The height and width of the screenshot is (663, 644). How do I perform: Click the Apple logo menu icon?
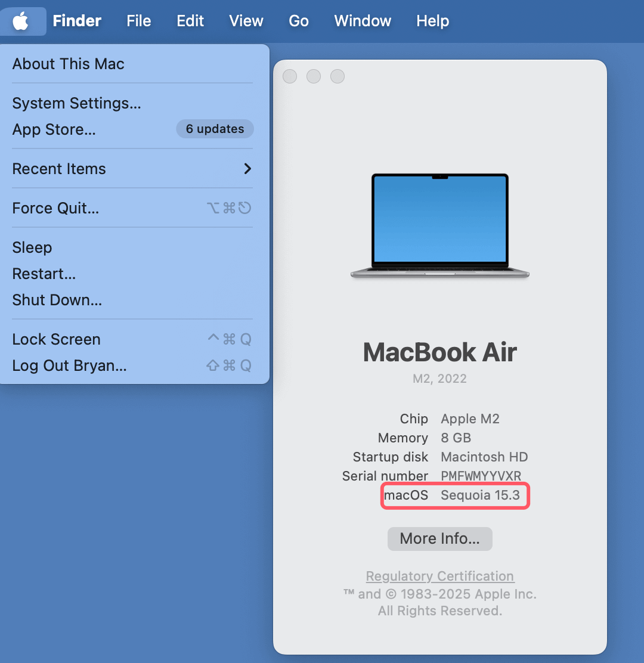click(x=21, y=21)
